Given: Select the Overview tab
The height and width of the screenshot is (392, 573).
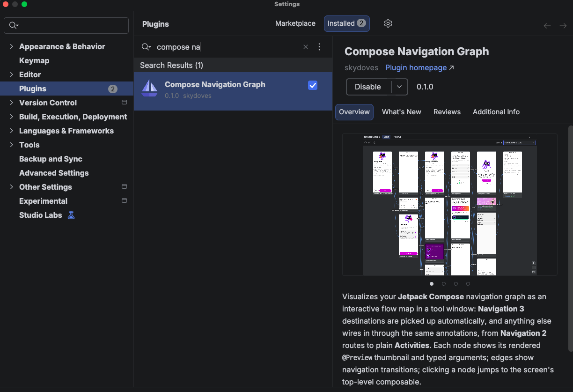Looking at the screenshot, I should point(354,112).
